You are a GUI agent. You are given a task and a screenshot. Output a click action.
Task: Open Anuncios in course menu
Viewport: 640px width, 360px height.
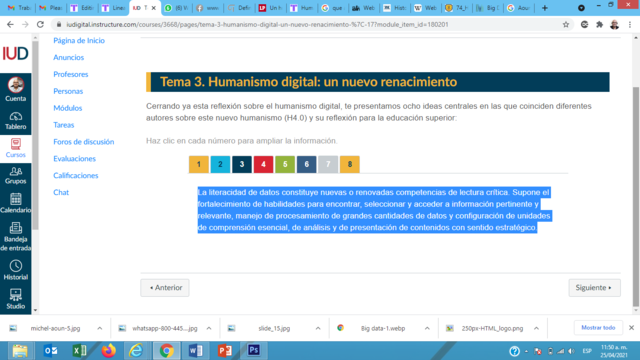coord(69,57)
